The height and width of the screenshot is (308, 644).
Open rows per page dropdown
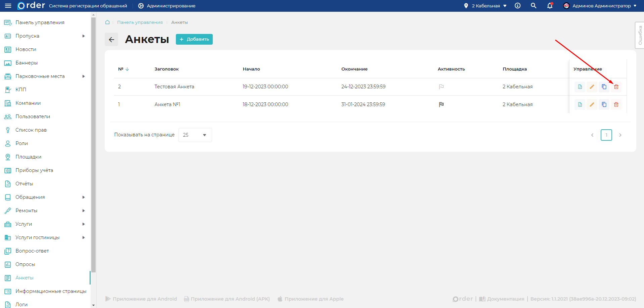195,135
